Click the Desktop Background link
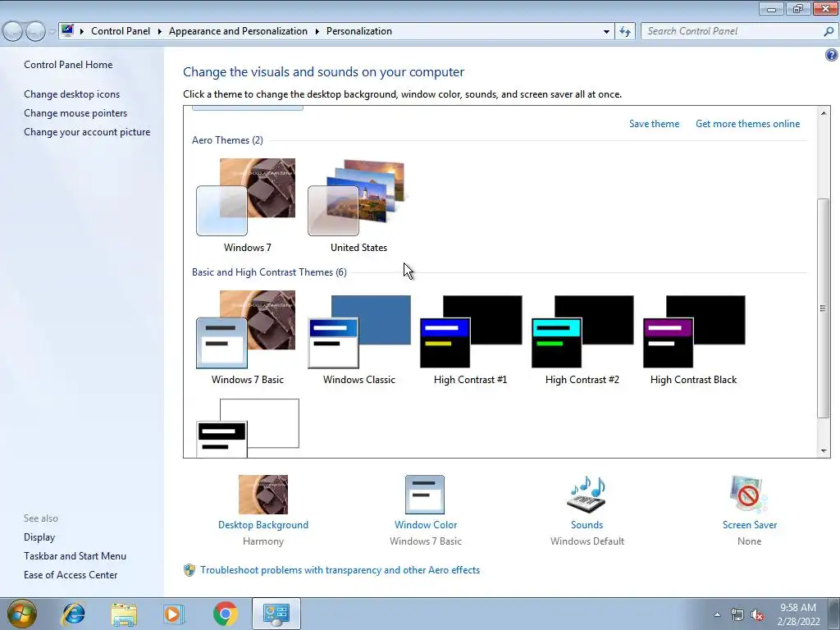Screen dimensions: 840x630 (263, 525)
